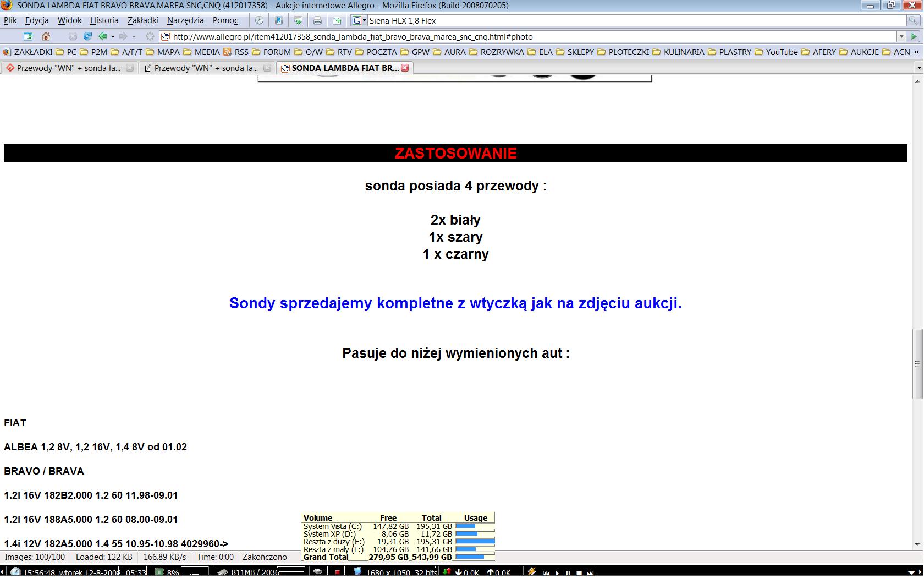This screenshot has width=924, height=578.
Task: Open the Edycja menu
Action: tap(37, 20)
